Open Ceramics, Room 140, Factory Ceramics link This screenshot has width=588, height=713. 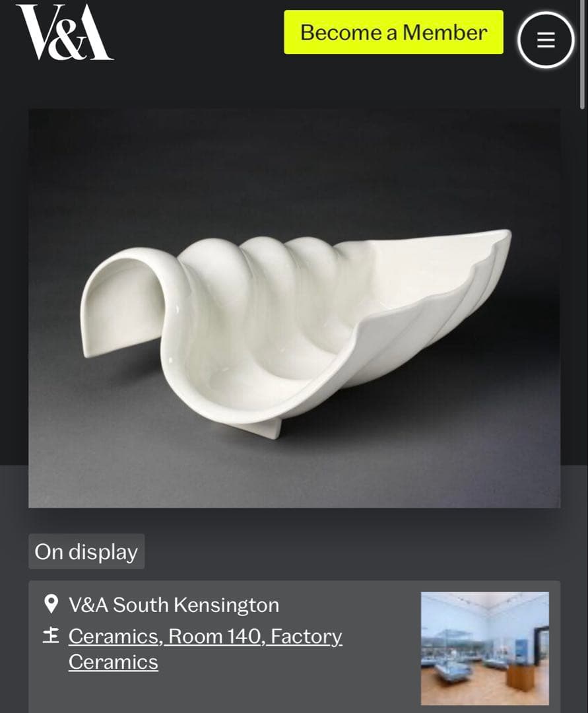205,649
